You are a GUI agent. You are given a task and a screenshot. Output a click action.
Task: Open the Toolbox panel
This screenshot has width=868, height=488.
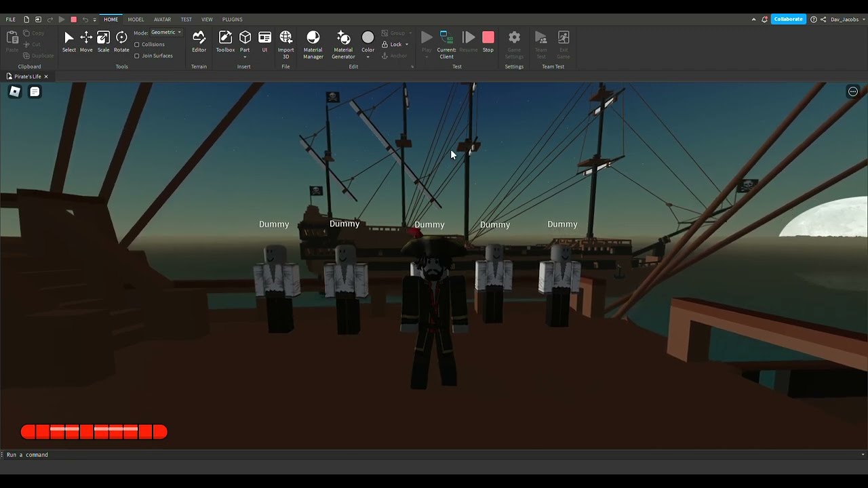225,41
